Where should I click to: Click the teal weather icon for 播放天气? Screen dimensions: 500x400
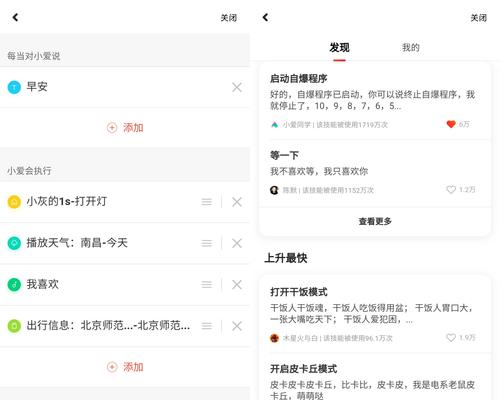click(14, 243)
